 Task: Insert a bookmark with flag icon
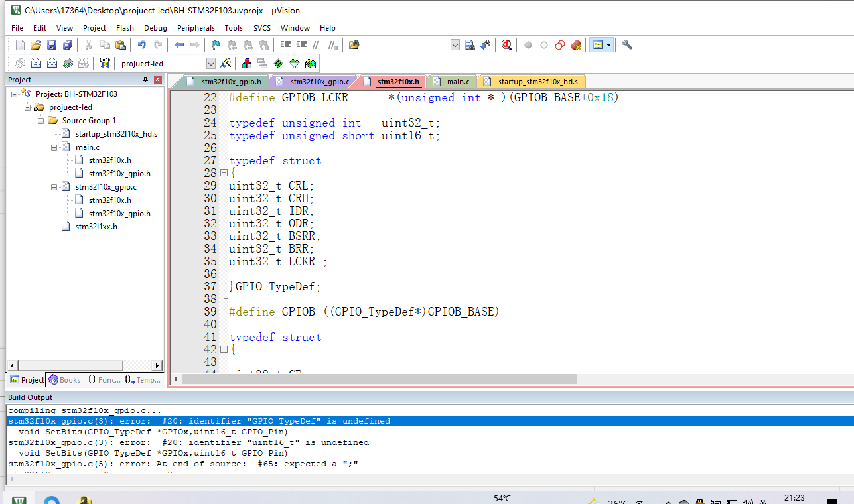tap(216, 45)
